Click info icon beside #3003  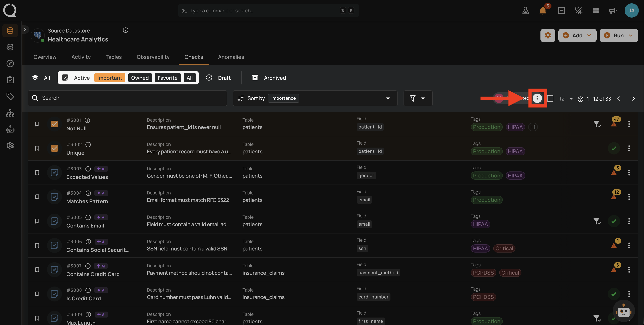(88, 169)
